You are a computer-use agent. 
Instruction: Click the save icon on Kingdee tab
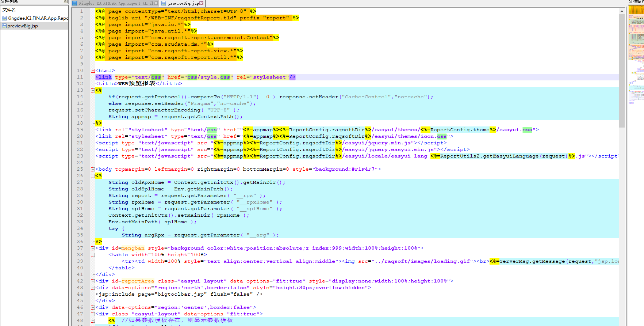(x=75, y=3)
